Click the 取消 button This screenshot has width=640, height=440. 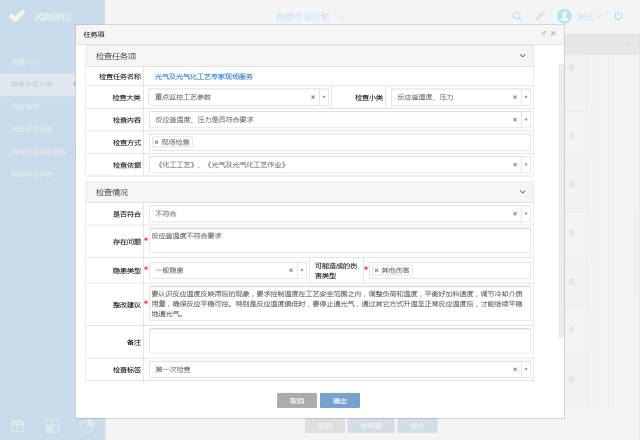296,400
